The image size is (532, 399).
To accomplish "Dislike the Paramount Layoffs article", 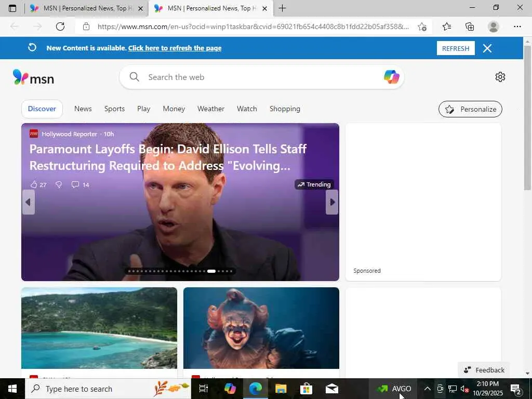I will click(59, 184).
